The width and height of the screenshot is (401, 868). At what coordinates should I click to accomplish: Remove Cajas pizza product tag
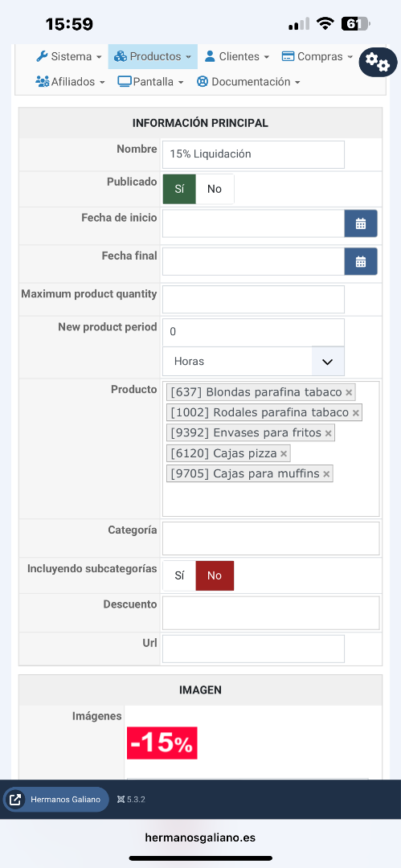coord(284,454)
